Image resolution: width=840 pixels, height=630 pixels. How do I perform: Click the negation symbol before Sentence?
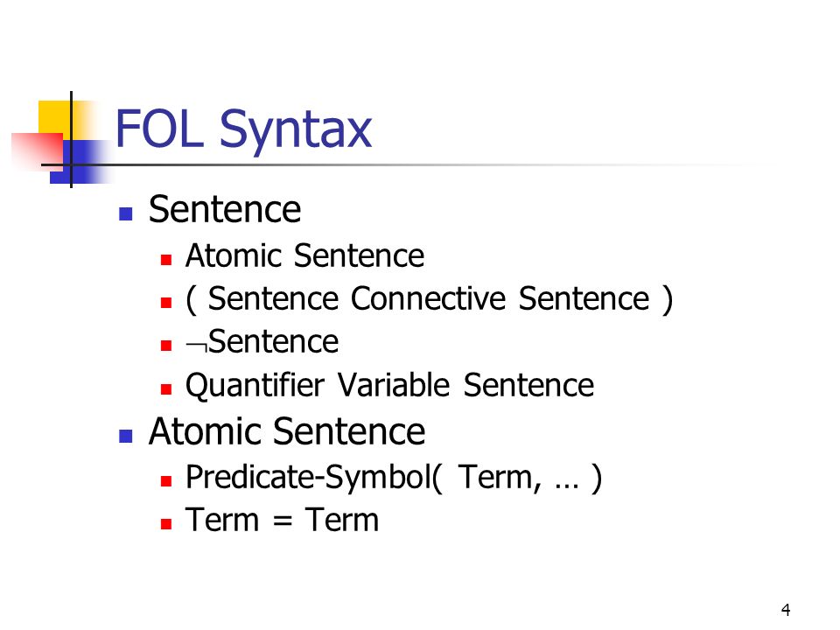tap(196, 345)
